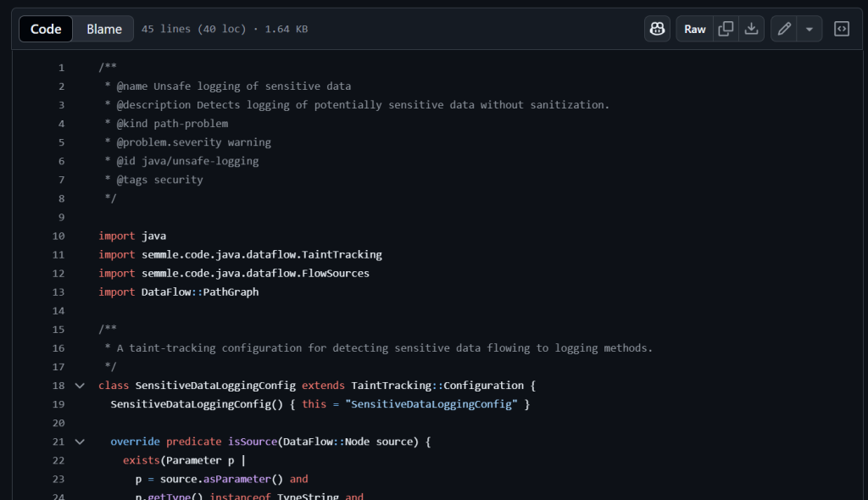Switch to the Code view tab

point(46,29)
